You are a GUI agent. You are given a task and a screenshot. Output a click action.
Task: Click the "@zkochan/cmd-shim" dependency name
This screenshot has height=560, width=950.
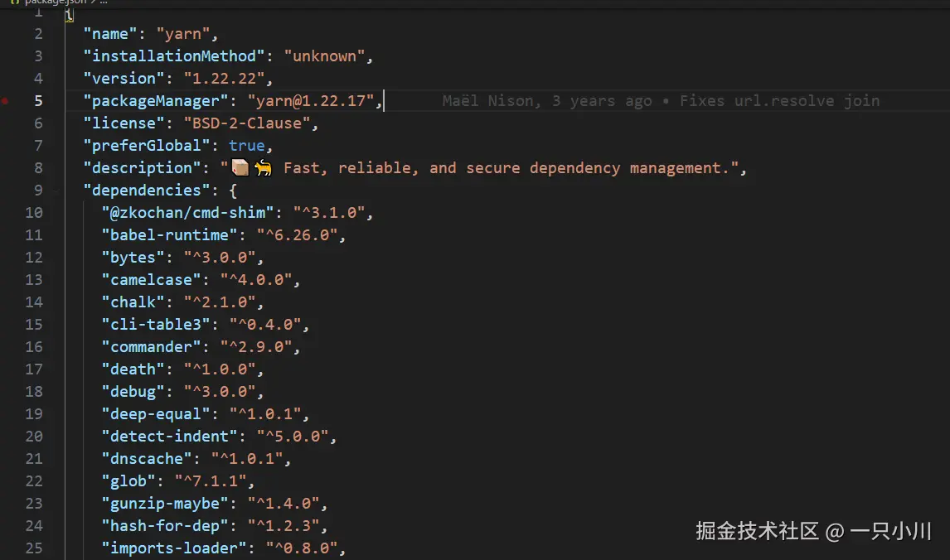[x=188, y=213]
